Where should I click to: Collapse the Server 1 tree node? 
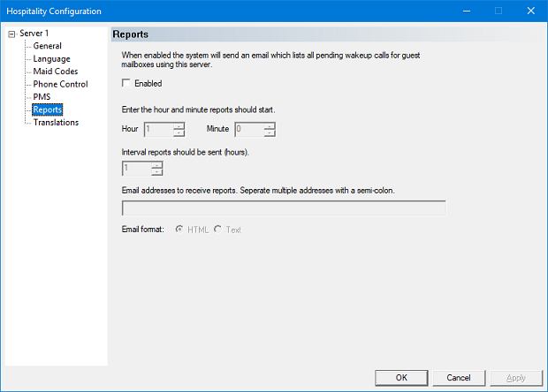pos(11,34)
